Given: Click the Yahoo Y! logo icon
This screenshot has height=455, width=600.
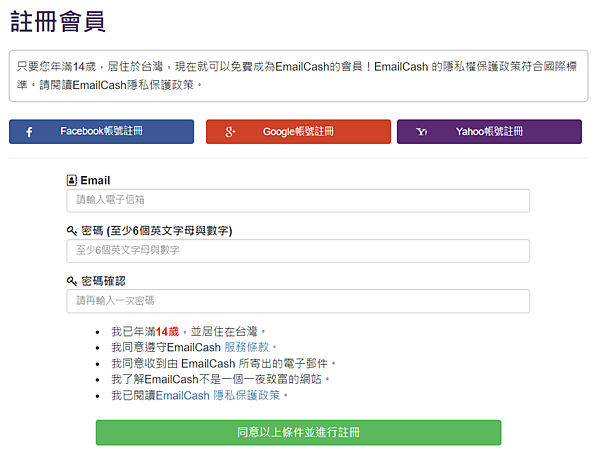Looking at the screenshot, I should click(421, 132).
